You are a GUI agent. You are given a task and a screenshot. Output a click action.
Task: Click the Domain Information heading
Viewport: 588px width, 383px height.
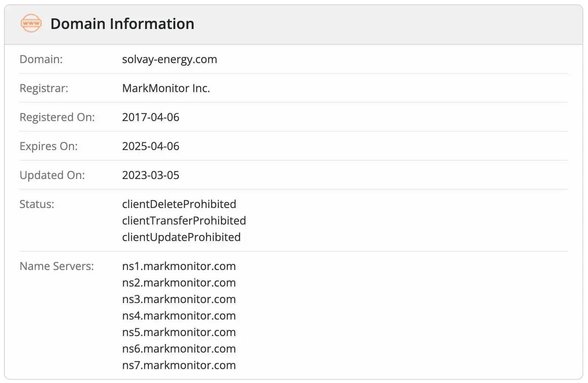(x=122, y=24)
